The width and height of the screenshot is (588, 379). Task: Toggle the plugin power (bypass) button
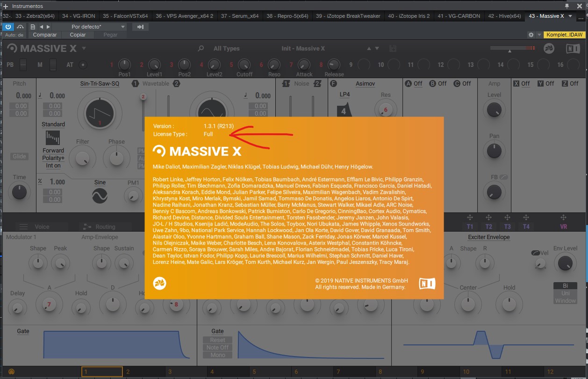(8, 27)
